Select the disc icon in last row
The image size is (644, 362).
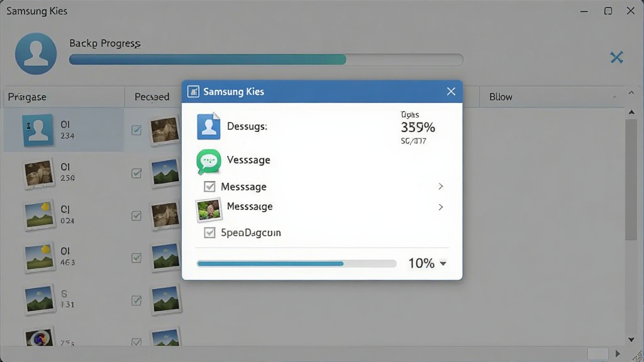[39, 337]
